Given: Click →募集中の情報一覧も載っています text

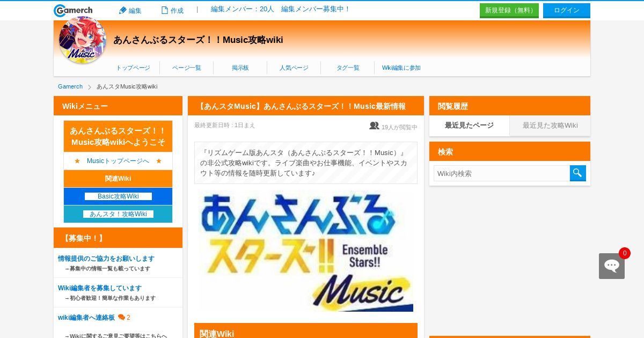Looking at the screenshot, I should point(107,269).
